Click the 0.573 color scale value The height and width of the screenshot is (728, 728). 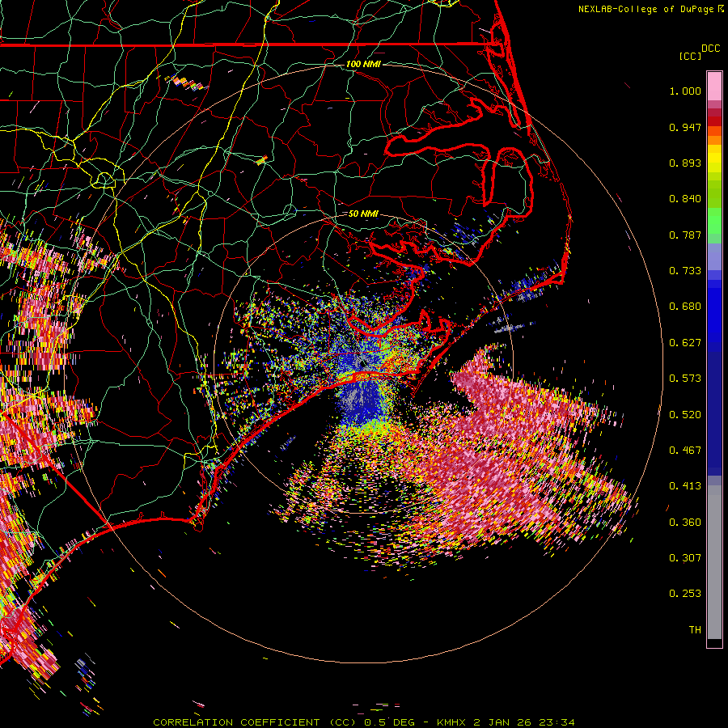[x=685, y=379]
